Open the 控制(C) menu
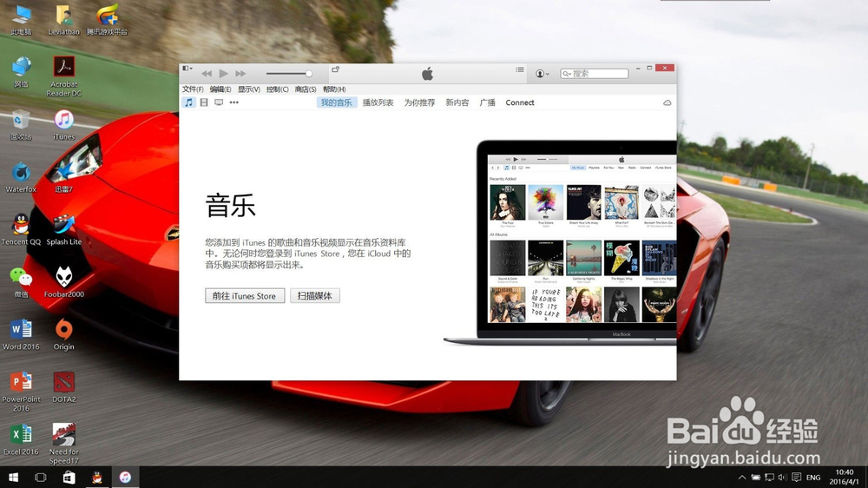This screenshot has width=868, height=488. point(278,89)
